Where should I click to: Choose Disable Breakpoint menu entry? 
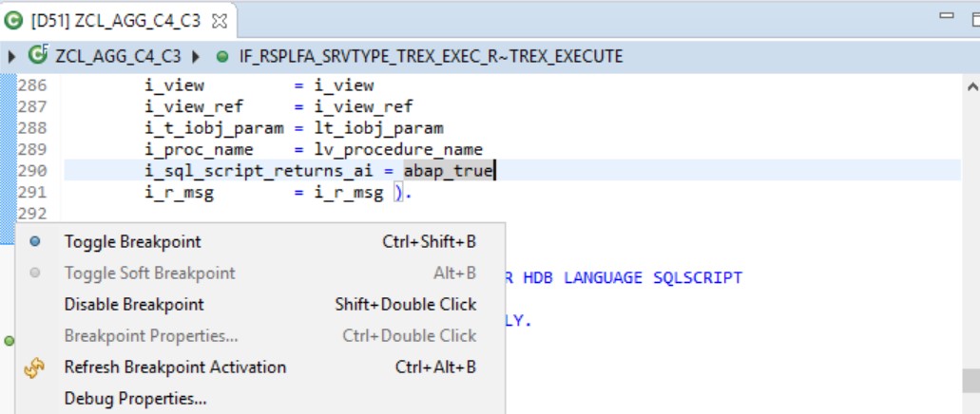[x=134, y=305]
